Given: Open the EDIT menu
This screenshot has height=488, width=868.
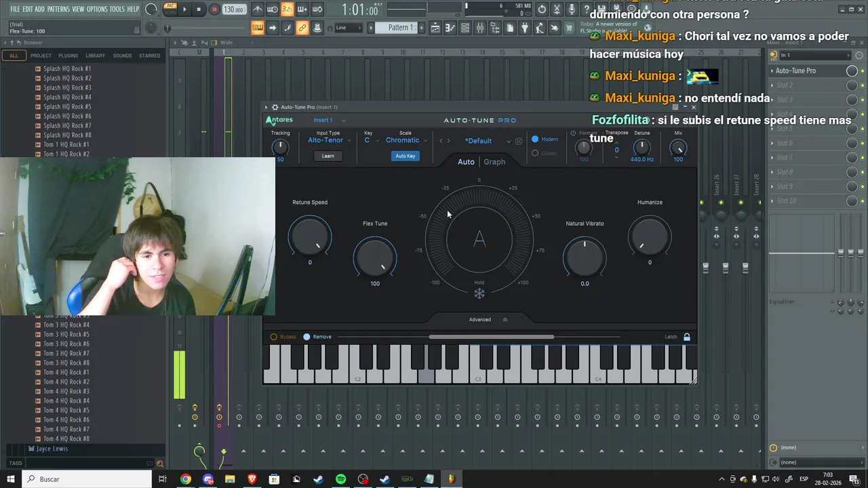Looking at the screenshot, I should [28, 9].
